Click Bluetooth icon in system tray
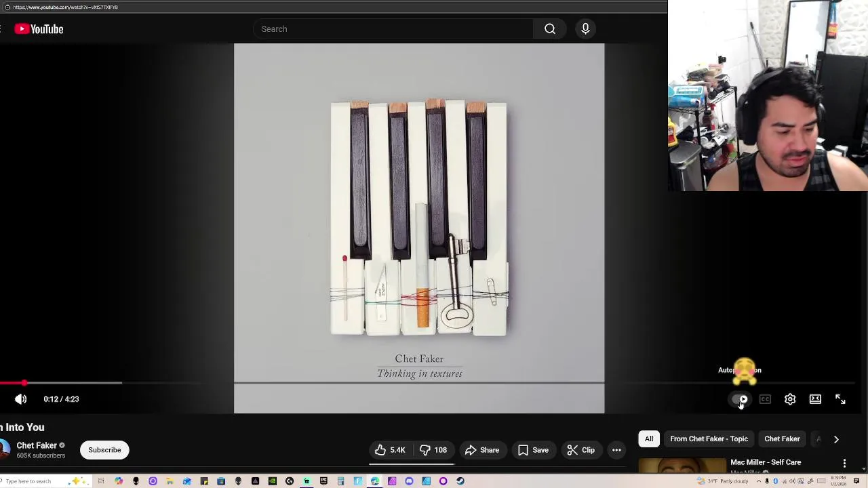Screen dimensions: 868x488 (775, 481)
